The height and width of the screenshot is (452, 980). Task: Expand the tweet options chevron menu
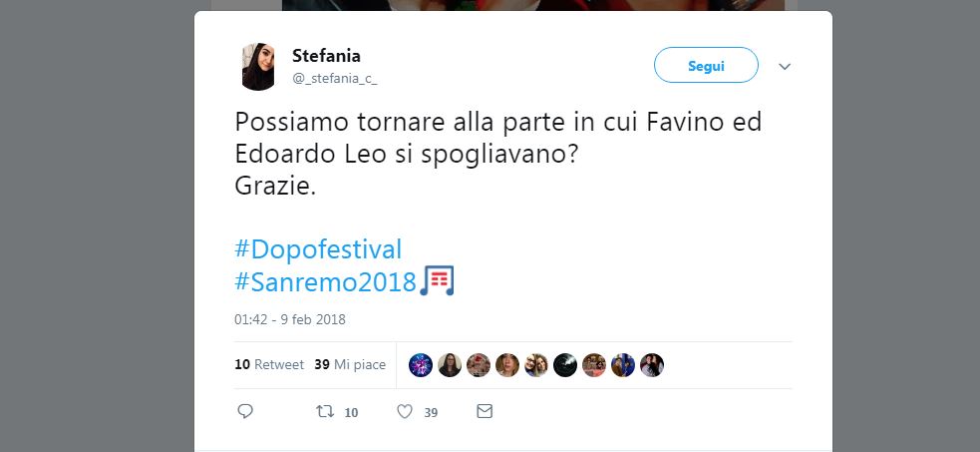[x=784, y=67]
